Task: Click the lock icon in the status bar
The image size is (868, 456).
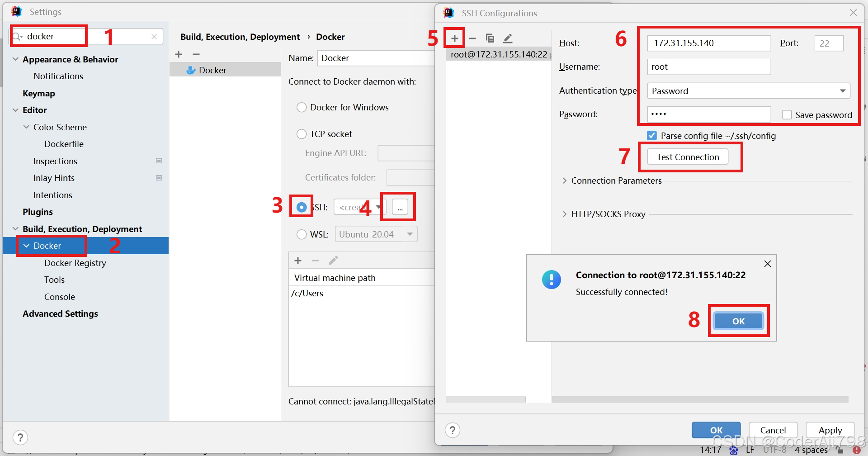Action: click(x=840, y=450)
